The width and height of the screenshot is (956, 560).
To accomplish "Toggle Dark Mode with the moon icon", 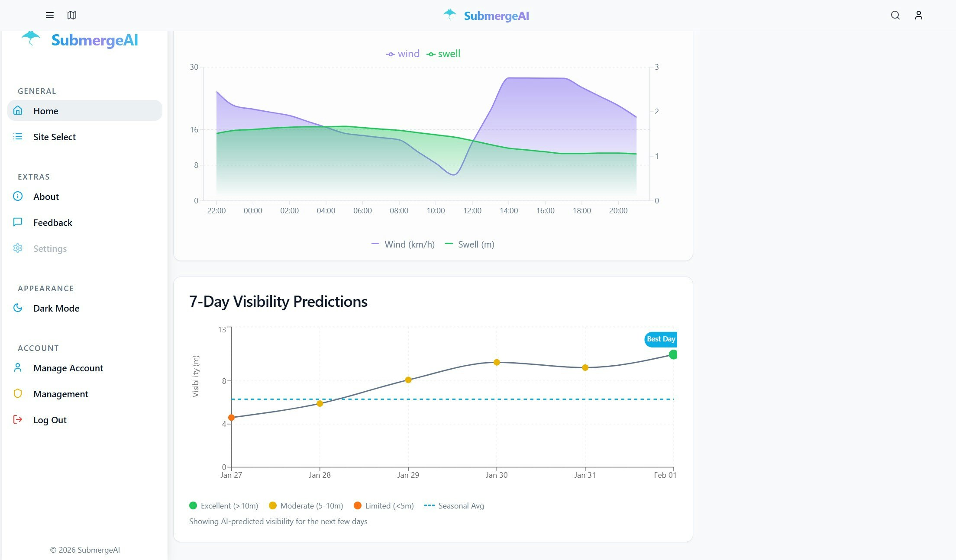I will (x=18, y=308).
